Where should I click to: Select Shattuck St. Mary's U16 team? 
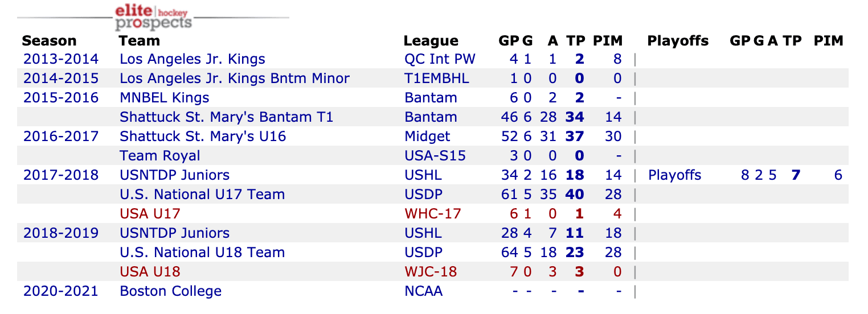click(x=202, y=137)
